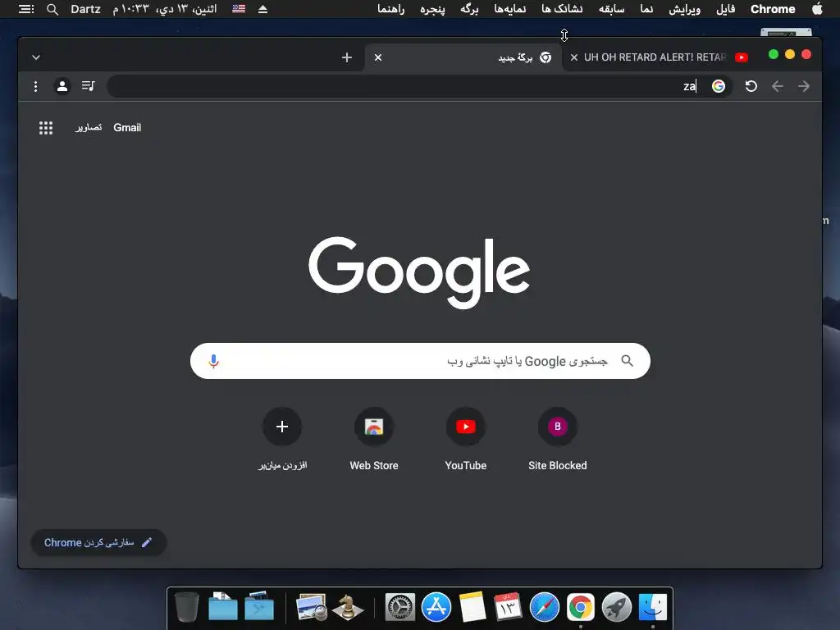Open the نمایه‌ها profiles menu
840x630 pixels.
point(510,9)
